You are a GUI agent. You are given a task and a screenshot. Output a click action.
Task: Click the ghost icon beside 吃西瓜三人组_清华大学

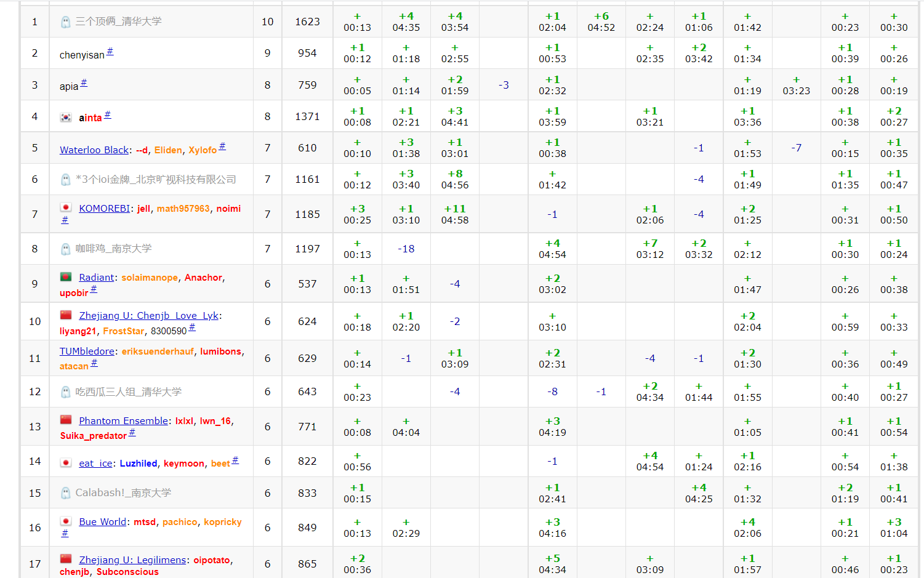pyautogui.click(x=66, y=392)
